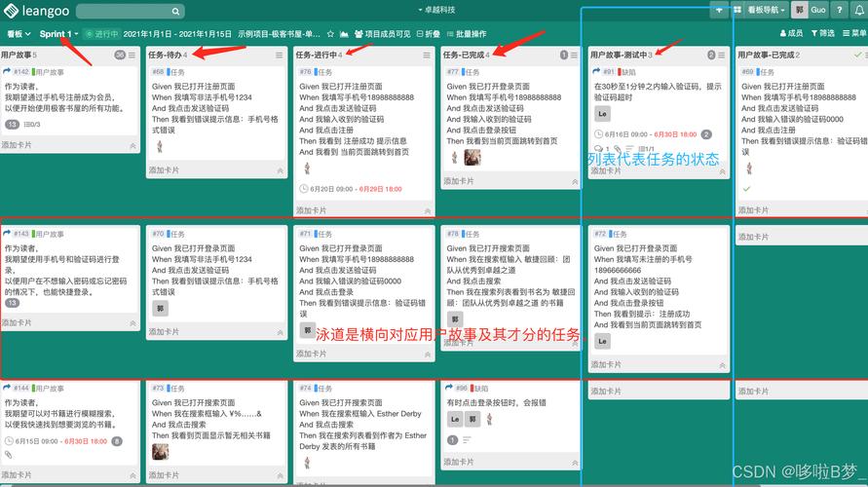Click the share arrow on card #144

coord(7,388)
